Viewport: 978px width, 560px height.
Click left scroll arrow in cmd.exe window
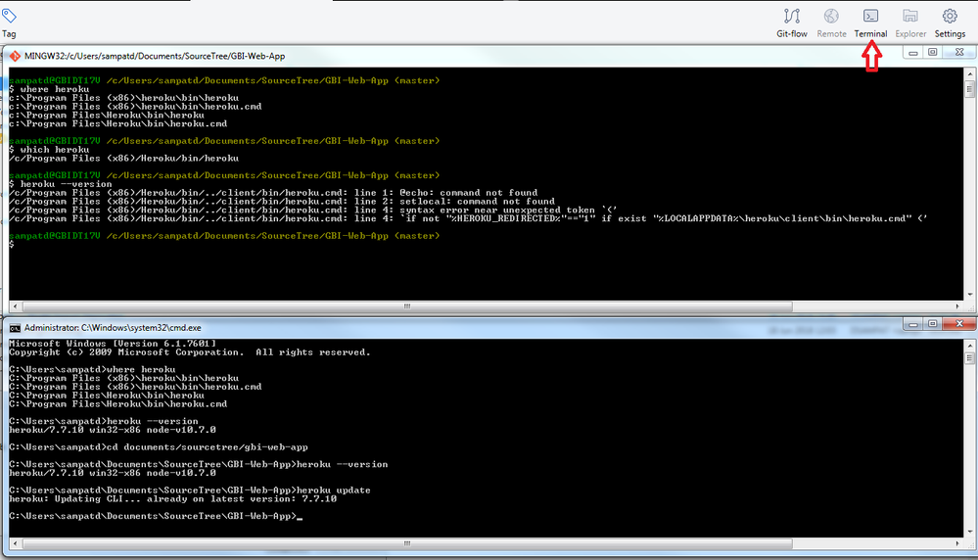(15, 543)
